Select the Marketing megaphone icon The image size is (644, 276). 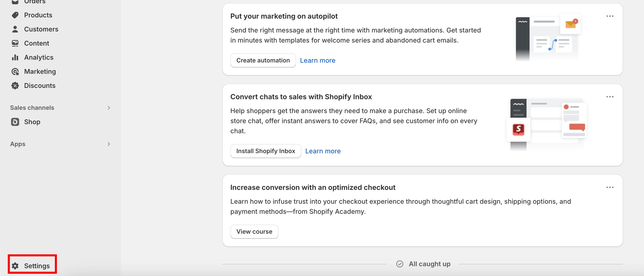pyautogui.click(x=15, y=72)
